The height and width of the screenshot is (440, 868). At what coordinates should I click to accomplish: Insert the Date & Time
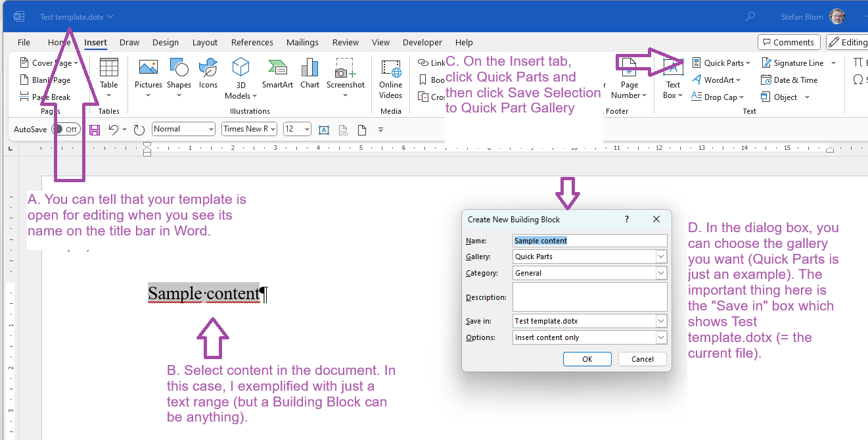click(x=789, y=80)
